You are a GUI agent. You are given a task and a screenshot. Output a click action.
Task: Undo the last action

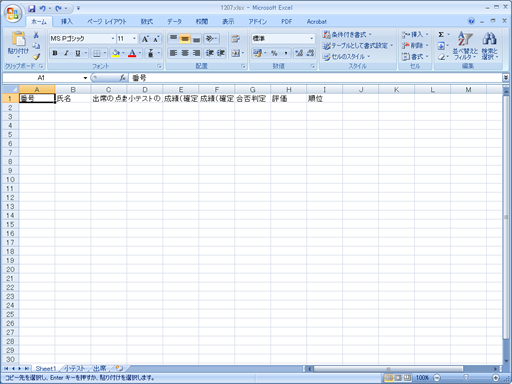tap(43, 8)
